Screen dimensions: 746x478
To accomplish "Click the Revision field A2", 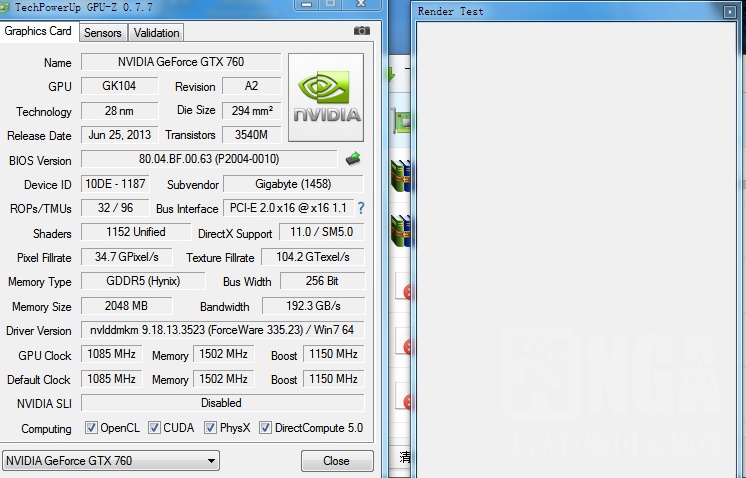I will (252, 86).
